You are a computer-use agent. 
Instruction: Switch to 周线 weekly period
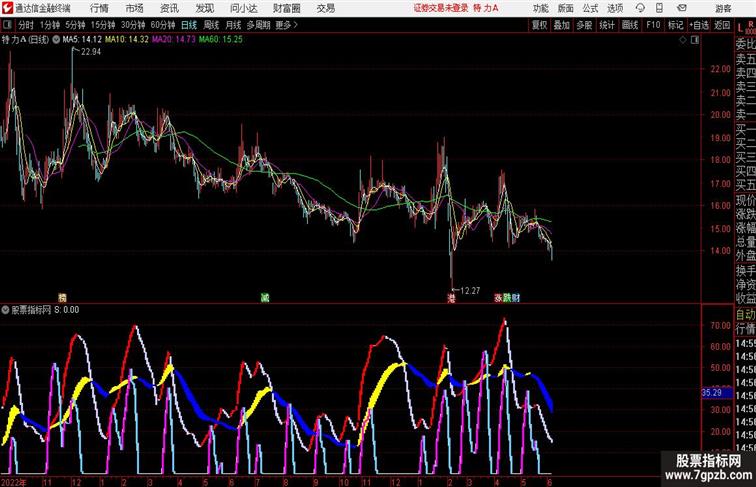coord(211,25)
